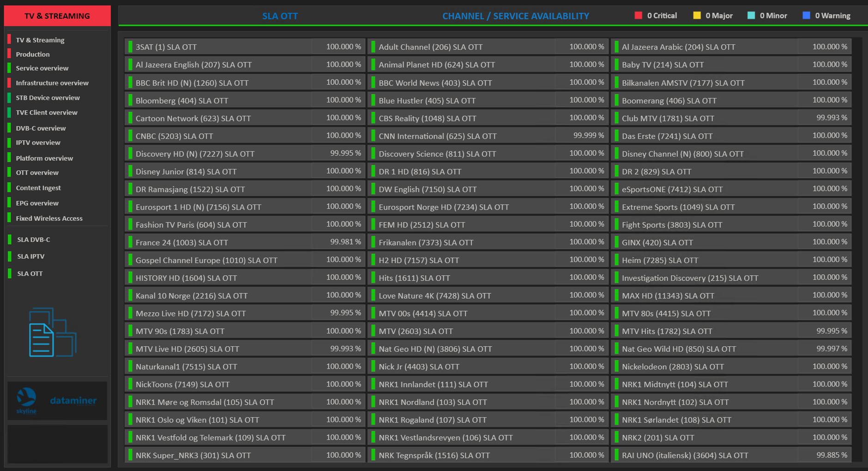868x471 pixels.
Task: Select BBC Brit HD (N) (1260) row
Action: coord(245,83)
